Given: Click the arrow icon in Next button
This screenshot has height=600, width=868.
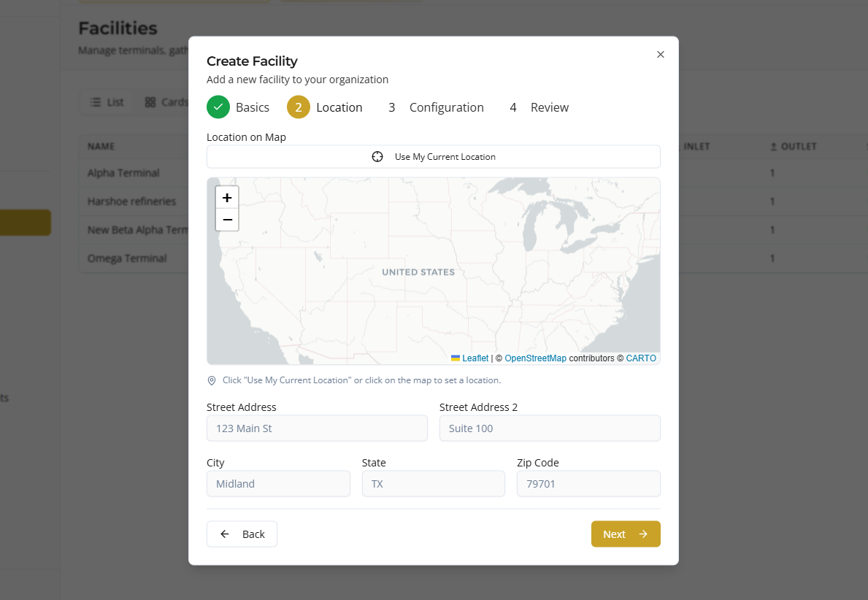Looking at the screenshot, I should pos(643,534).
